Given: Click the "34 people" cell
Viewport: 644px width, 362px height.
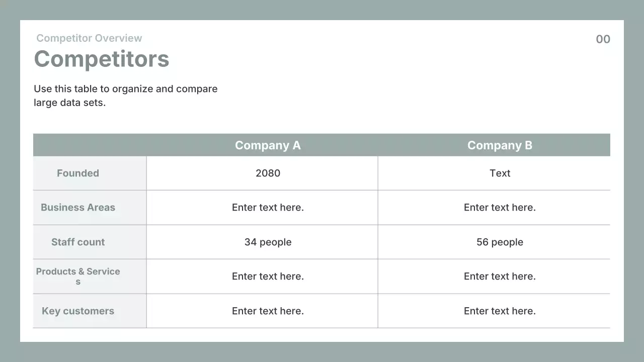Looking at the screenshot, I should click(x=268, y=242).
